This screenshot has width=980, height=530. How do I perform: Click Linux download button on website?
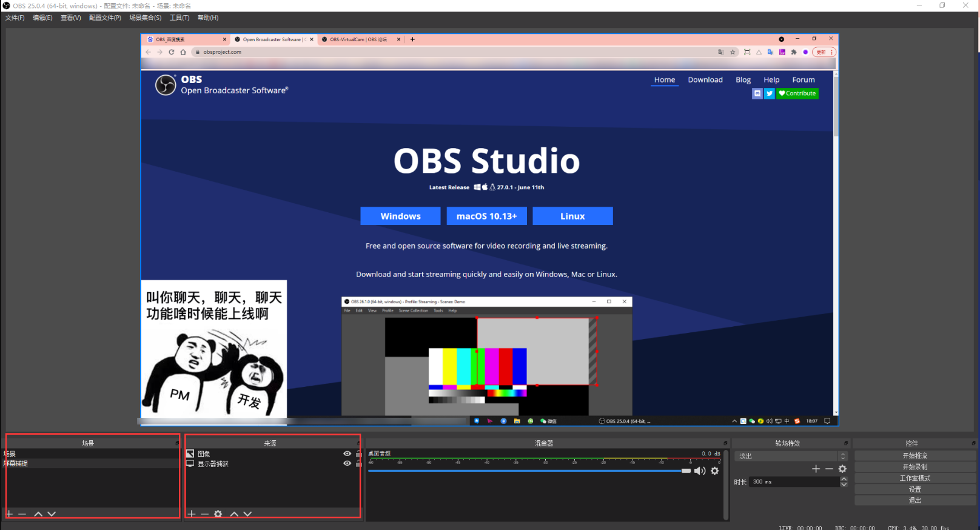572,216
